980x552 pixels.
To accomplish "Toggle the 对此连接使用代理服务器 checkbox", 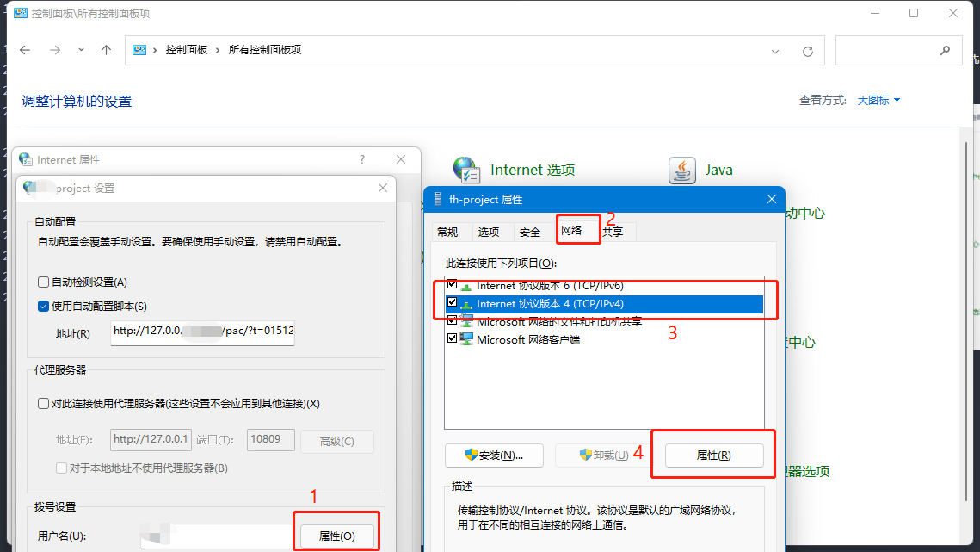I will coord(44,403).
